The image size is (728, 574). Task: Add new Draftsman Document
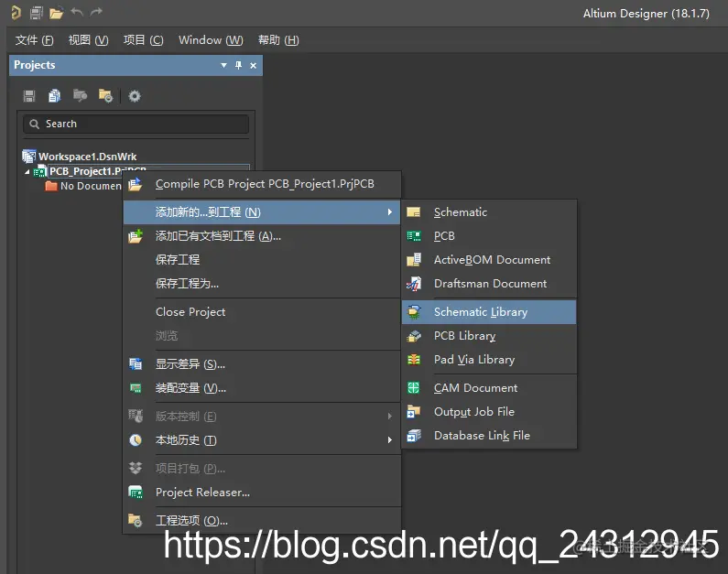pyautogui.click(x=489, y=284)
